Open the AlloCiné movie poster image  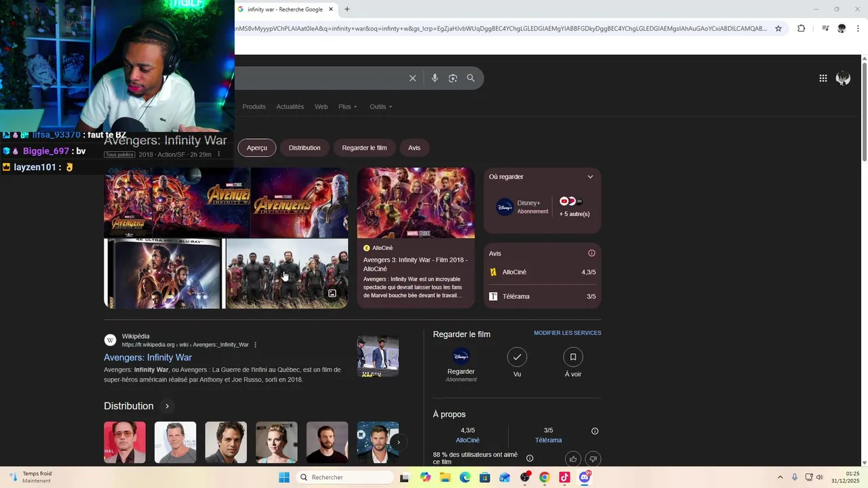click(x=416, y=203)
